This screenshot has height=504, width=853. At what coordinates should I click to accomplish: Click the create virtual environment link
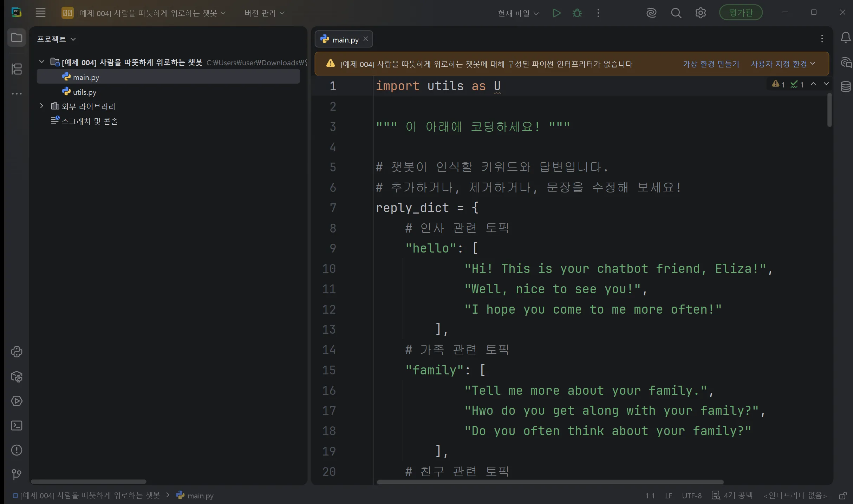(711, 64)
